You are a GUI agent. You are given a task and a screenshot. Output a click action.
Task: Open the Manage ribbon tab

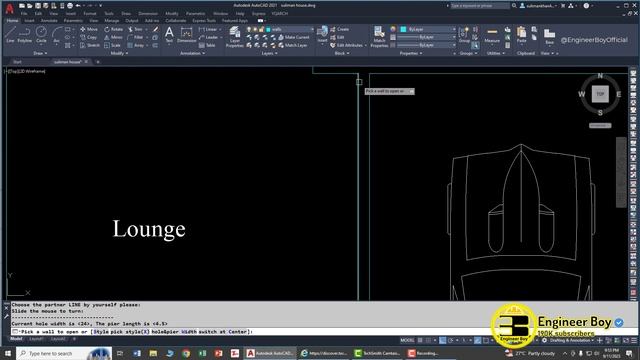[111, 20]
